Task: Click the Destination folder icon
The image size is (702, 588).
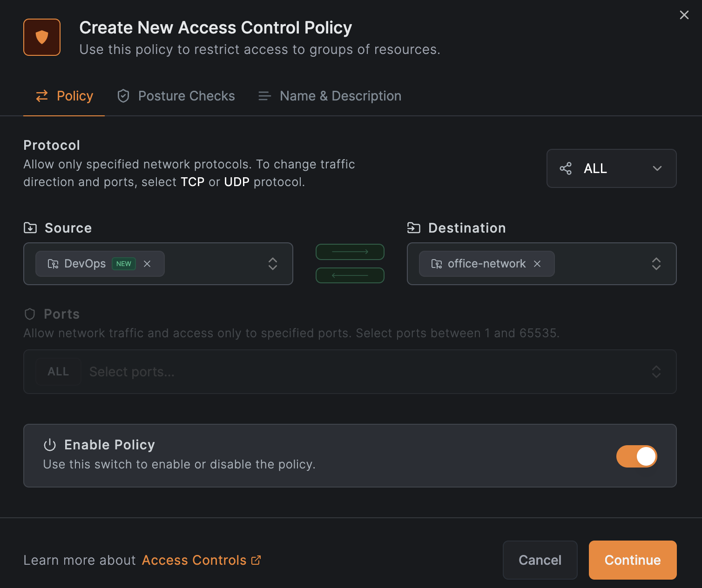Action: click(413, 228)
